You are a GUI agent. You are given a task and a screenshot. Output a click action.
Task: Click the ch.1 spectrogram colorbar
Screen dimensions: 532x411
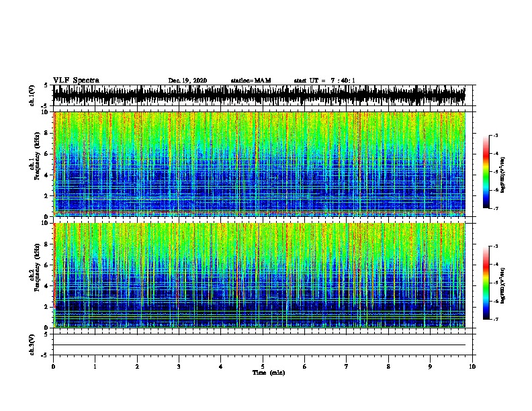click(x=486, y=172)
